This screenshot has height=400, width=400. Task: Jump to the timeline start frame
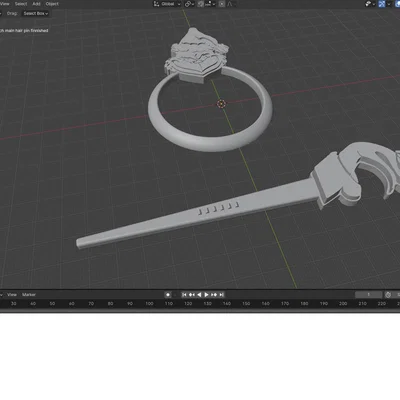tap(184, 295)
